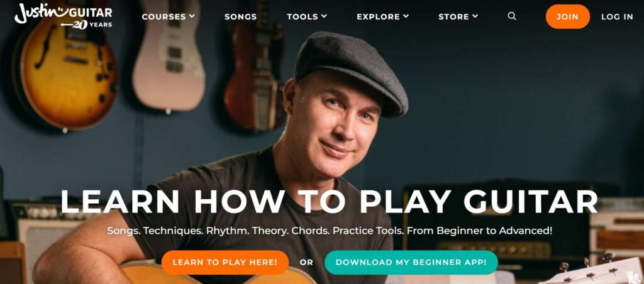Go to the Songs page
Viewport: 644px width, 284px height.
(241, 17)
